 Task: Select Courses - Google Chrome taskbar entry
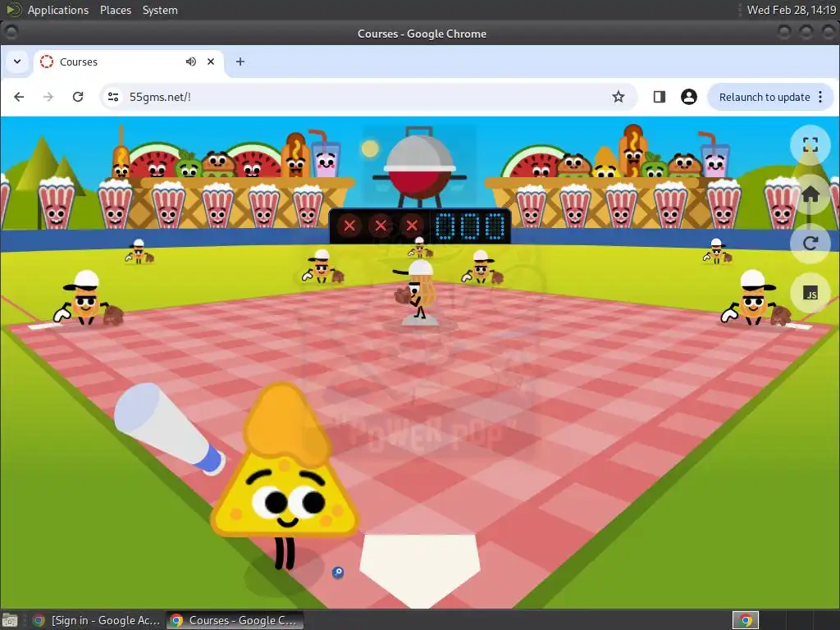235,620
